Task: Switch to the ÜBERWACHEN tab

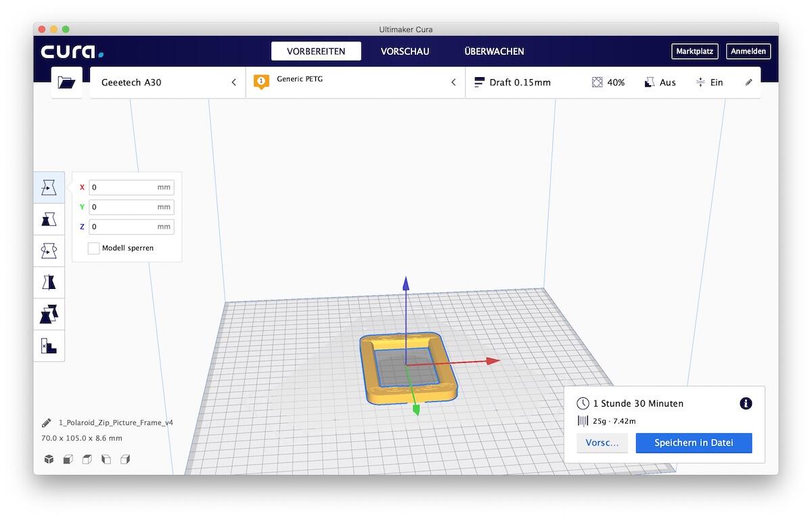Action: [494, 51]
